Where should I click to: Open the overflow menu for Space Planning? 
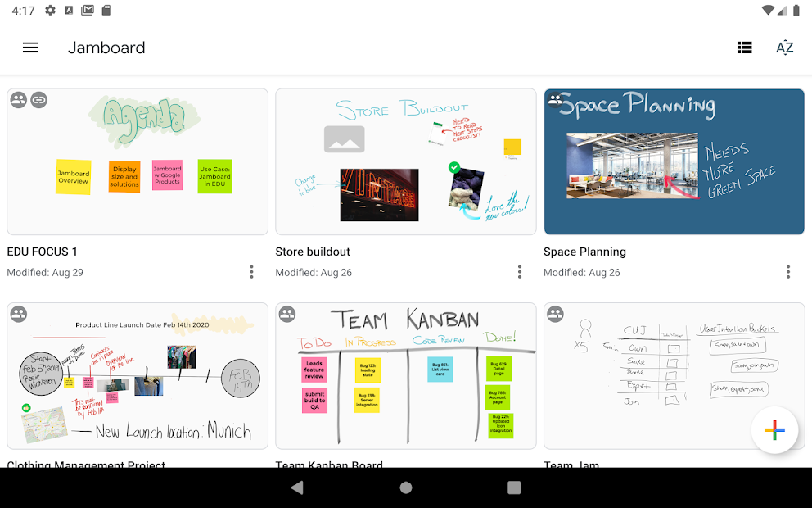(787, 271)
